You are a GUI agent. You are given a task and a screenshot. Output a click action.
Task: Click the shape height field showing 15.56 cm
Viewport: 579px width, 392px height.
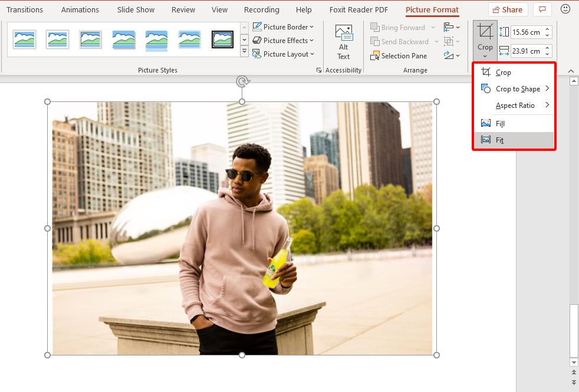tap(527, 32)
